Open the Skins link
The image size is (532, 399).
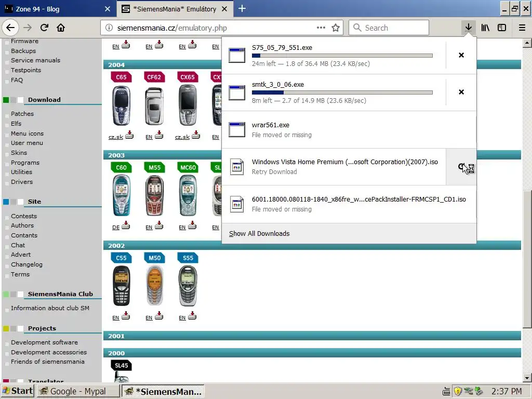(19, 153)
